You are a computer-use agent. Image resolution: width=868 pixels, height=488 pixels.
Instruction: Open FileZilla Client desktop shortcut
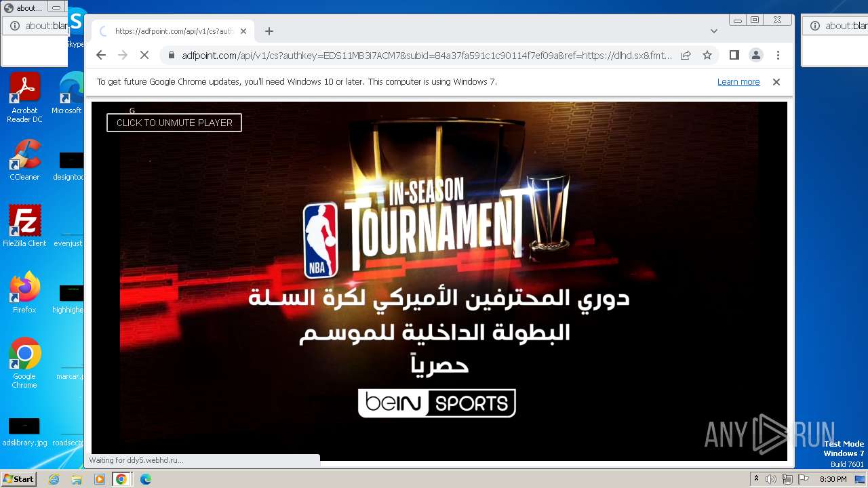(x=24, y=226)
